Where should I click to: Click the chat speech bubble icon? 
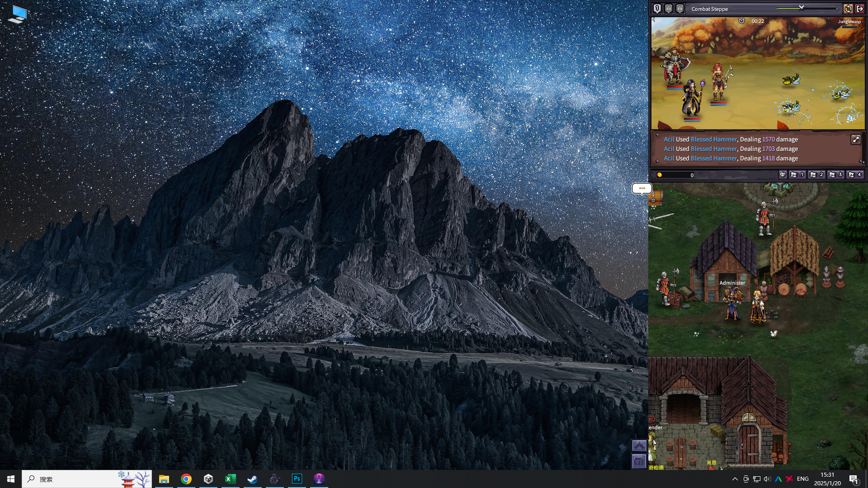[x=642, y=188]
